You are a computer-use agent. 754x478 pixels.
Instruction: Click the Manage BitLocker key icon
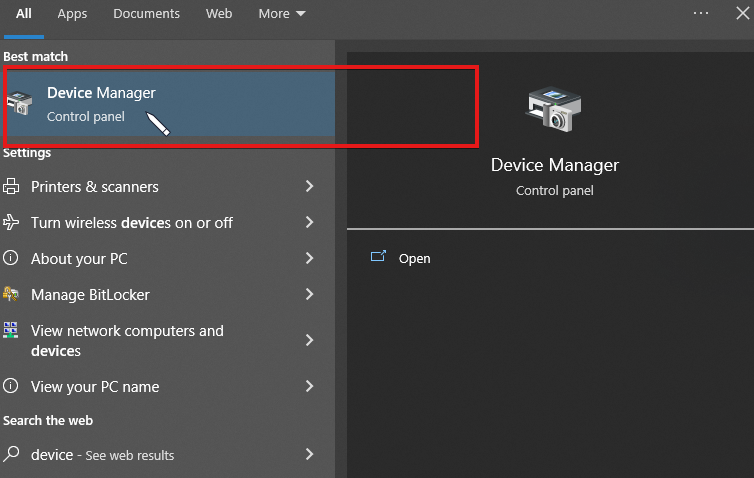click(x=11, y=294)
